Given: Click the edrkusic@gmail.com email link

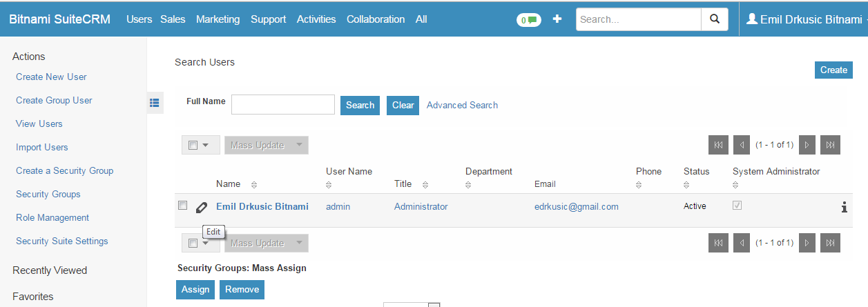Looking at the screenshot, I should click(577, 206).
